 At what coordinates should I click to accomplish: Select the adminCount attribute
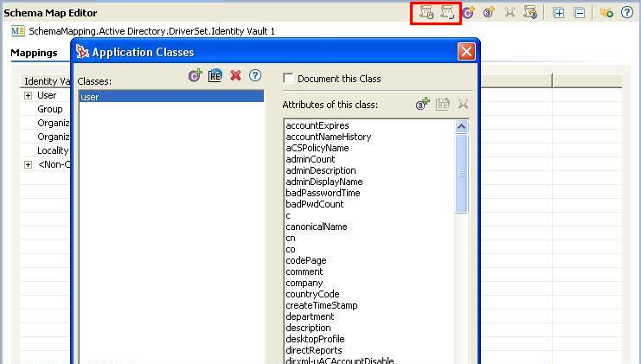pyautogui.click(x=311, y=159)
